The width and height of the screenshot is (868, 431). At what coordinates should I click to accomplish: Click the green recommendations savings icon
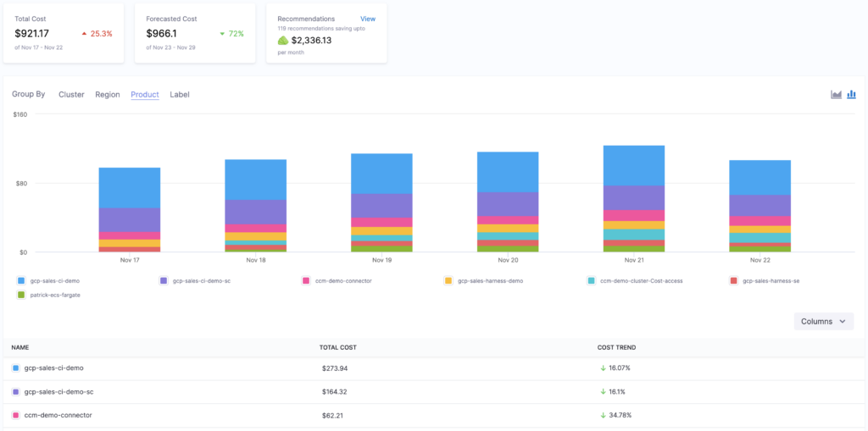pyautogui.click(x=283, y=41)
